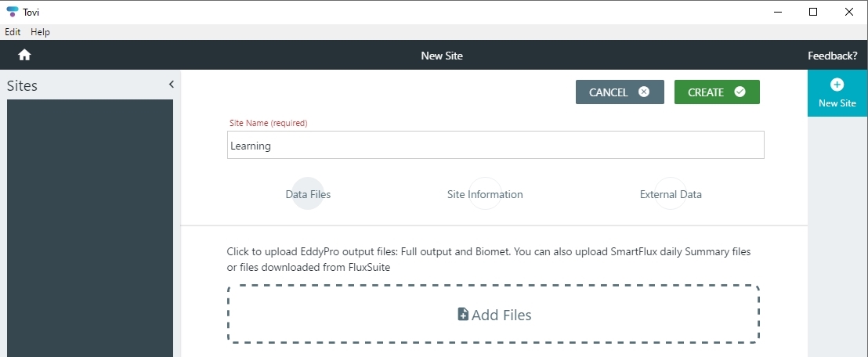Create the new site
Image resolution: width=868 pixels, height=357 pixels.
click(x=717, y=92)
